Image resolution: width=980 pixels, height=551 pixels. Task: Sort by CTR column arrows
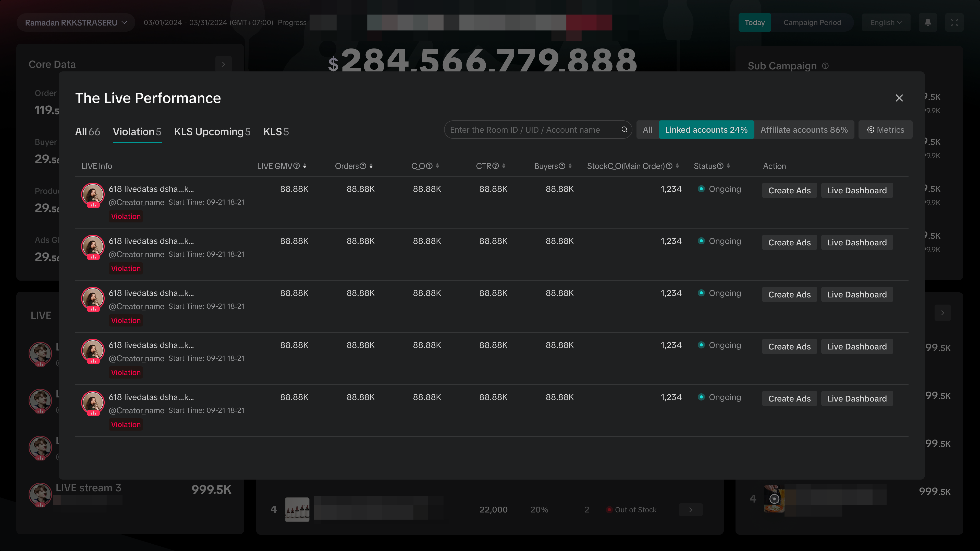pos(504,166)
